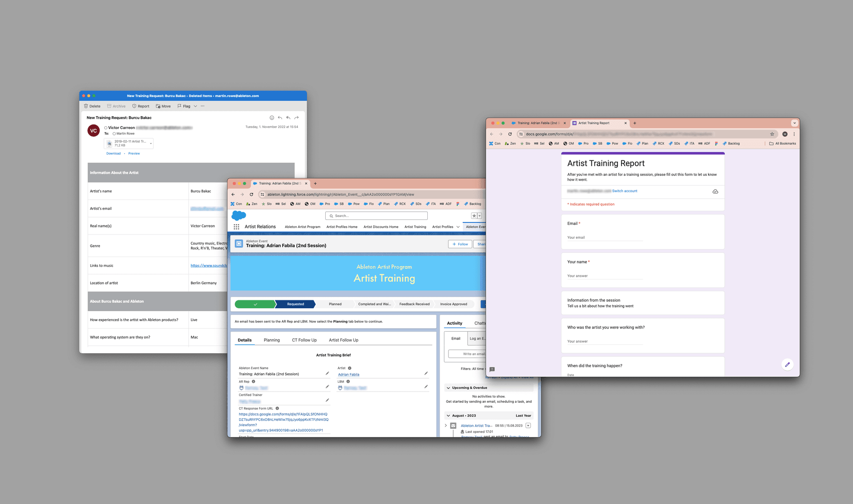The height and width of the screenshot is (504, 853).
Task: Go back in the Salesforce browser window
Action: coord(233,195)
